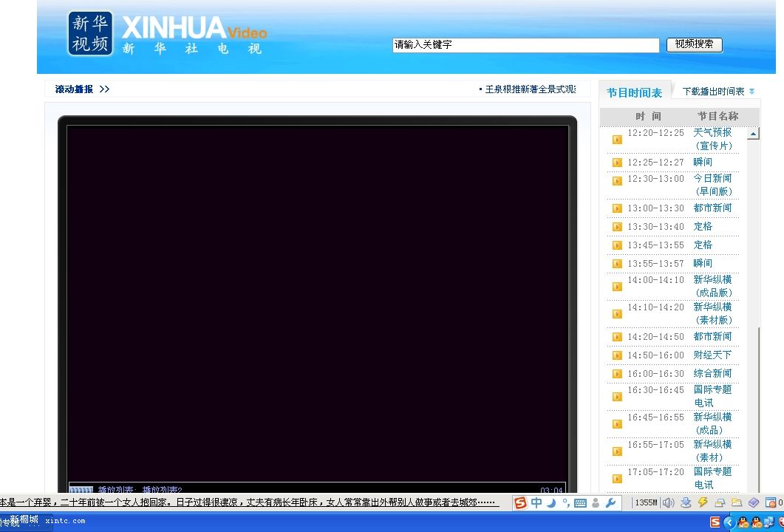Click the keyword search input field
This screenshot has height=532, width=784.
(x=525, y=45)
